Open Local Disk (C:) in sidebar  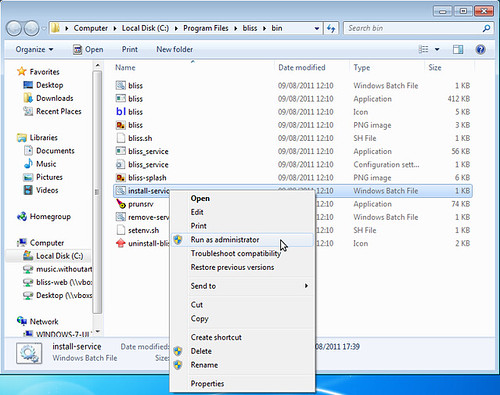[x=53, y=256]
